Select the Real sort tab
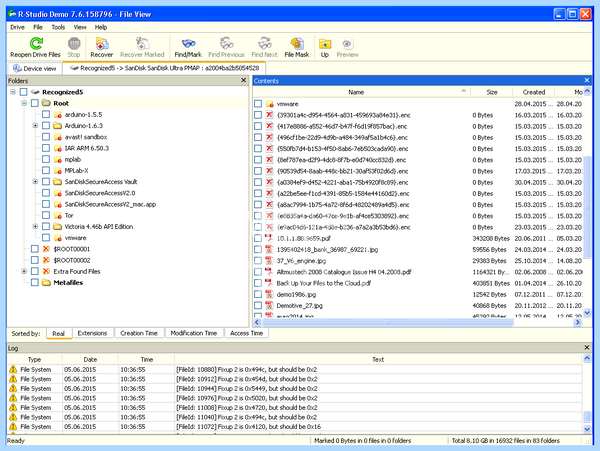This screenshot has width=600, height=451. [x=59, y=334]
